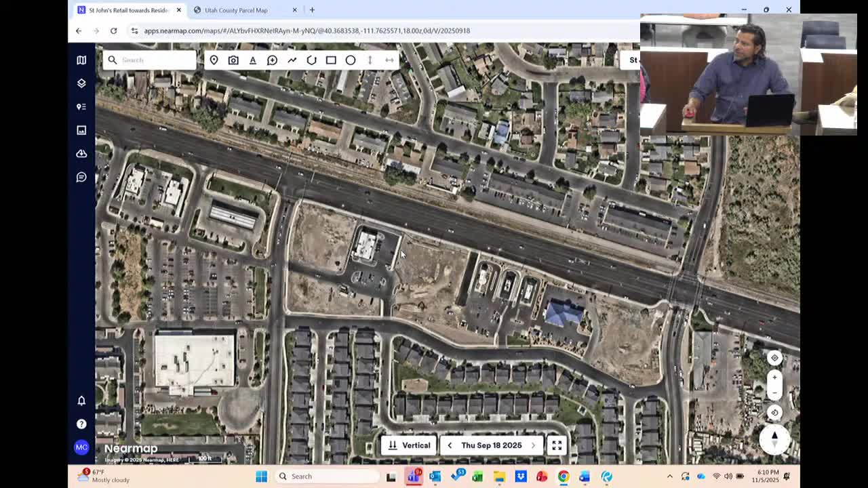Screen dimensions: 868x488
Task: Choose the line measurement tool
Action: pos(292,60)
